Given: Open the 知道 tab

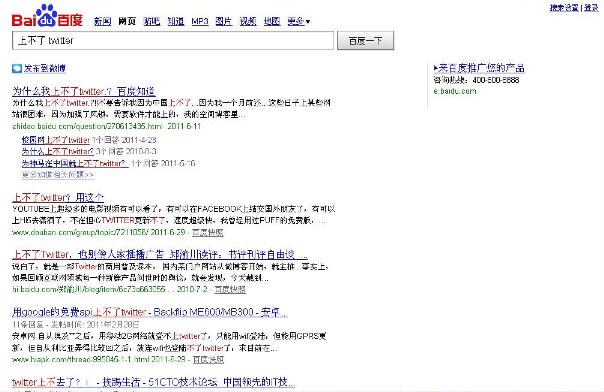Looking at the screenshot, I should tap(176, 21).
